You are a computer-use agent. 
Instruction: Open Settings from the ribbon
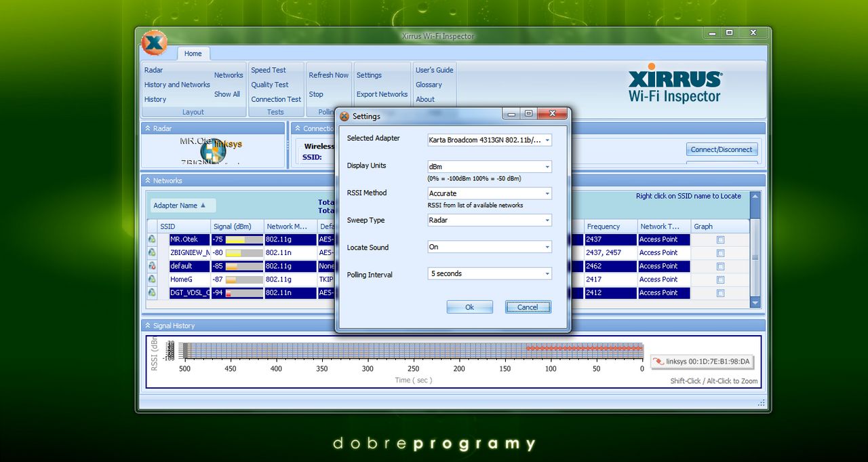tap(369, 75)
